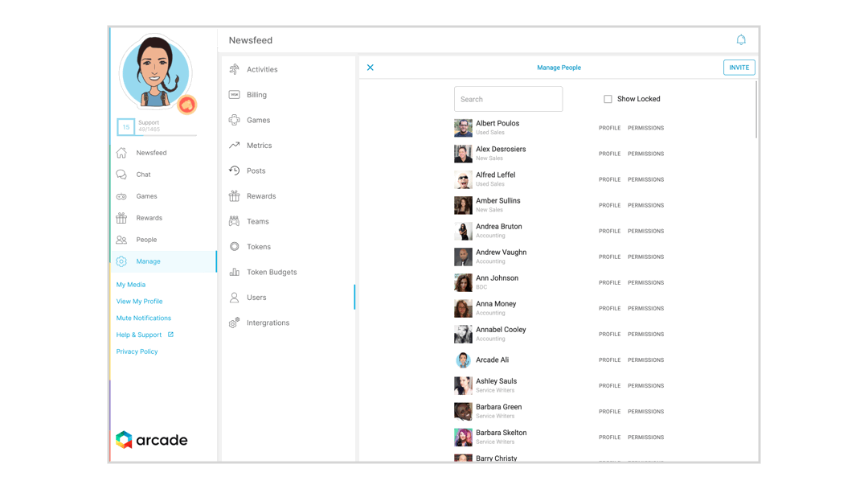
Task: Click the People icon in sidebar
Action: tap(122, 240)
